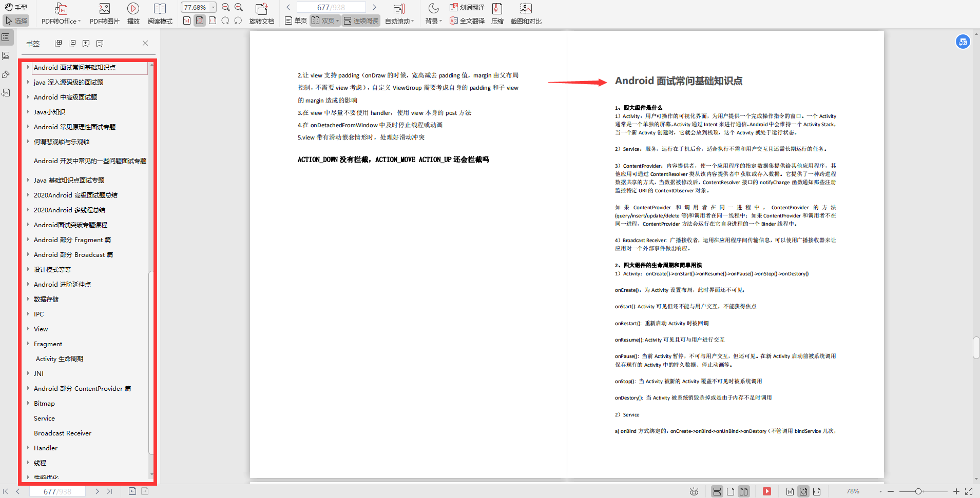Screen dimensions: 980x498
Task: Open 'Broadcast Receiver' bookmark
Action: pos(63,433)
